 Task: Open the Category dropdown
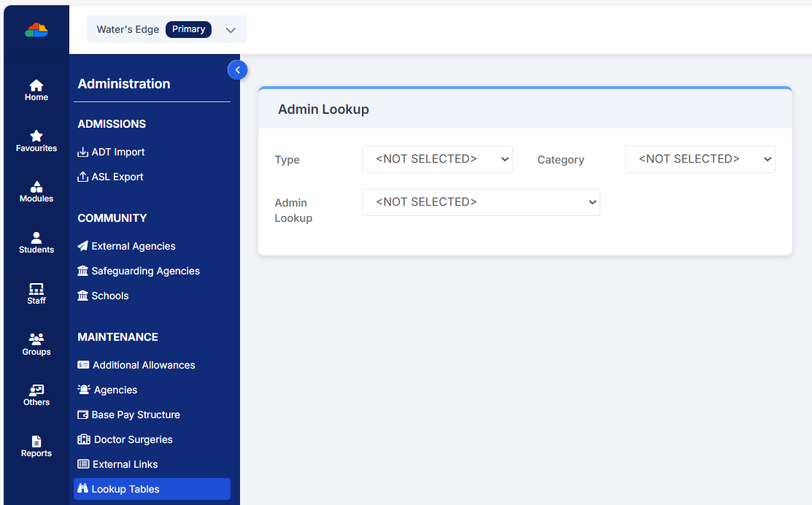click(x=700, y=158)
